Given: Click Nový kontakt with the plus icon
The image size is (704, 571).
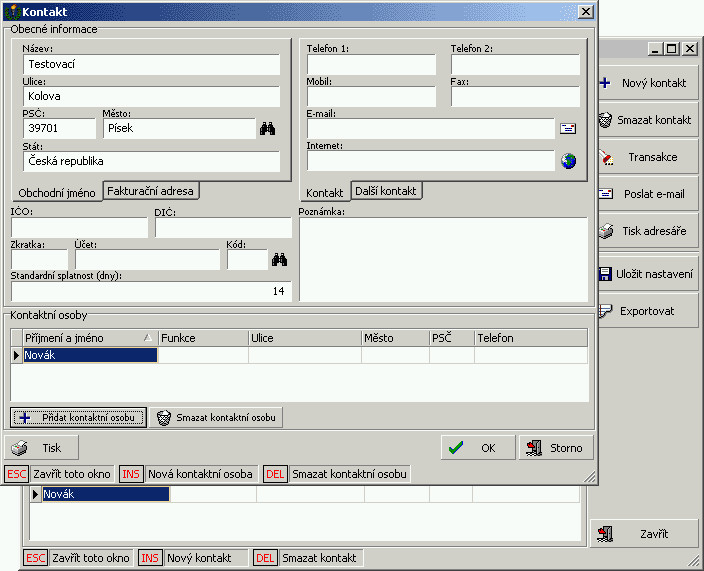Looking at the screenshot, I should pos(648,83).
